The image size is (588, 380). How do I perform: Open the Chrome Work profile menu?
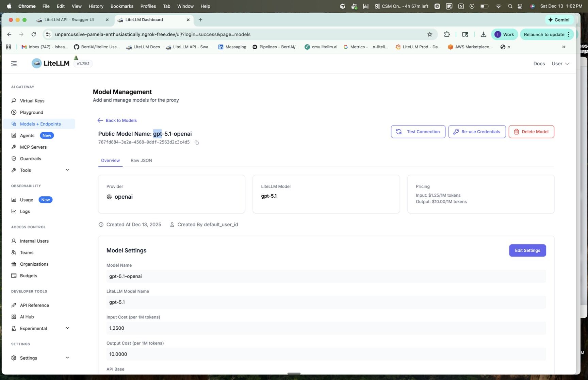tap(504, 34)
